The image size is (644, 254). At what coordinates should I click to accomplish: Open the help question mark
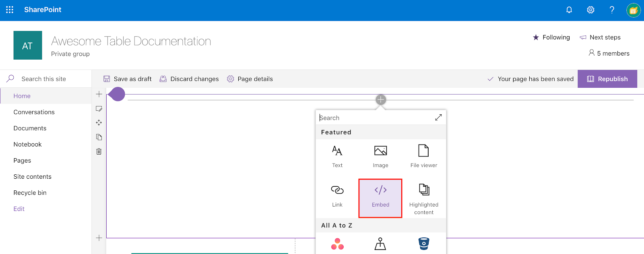pyautogui.click(x=612, y=10)
